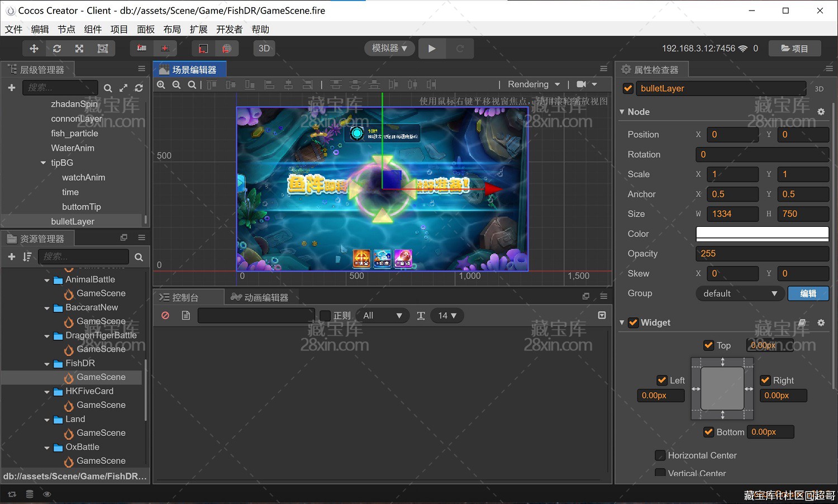The height and width of the screenshot is (504, 838).
Task: Switch to the 动画编辑器 tab
Action: 260,297
